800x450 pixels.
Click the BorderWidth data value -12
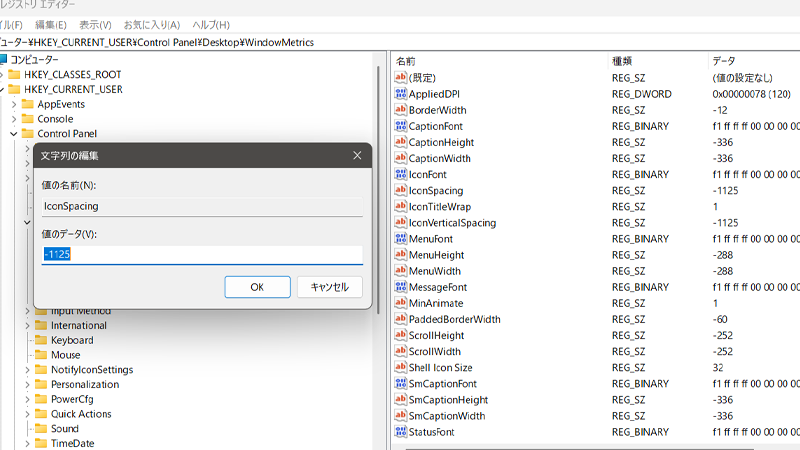[x=720, y=110]
